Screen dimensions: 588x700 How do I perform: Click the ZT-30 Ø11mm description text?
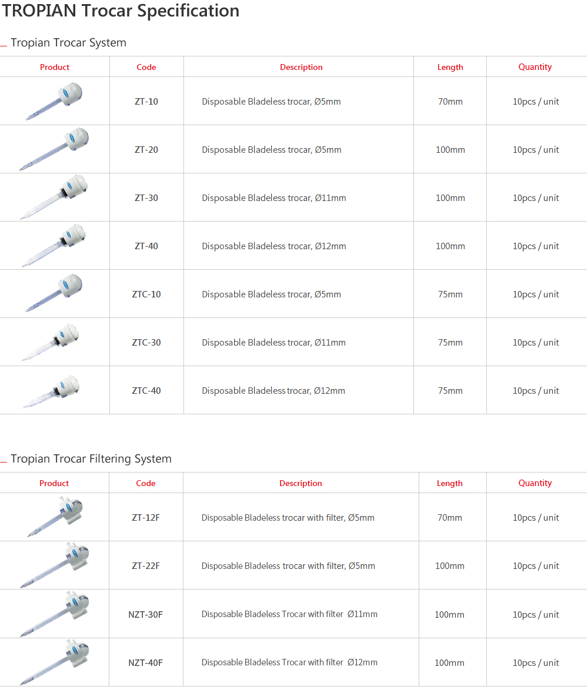273,197
